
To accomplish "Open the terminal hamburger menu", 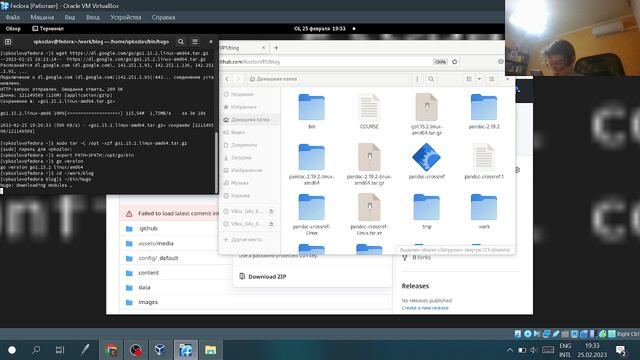I will click(x=195, y=42).
